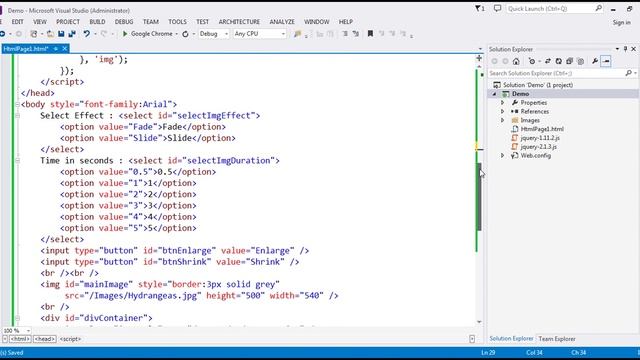
Task: Open the ARCHITECTURE menu
Action: 239,22
